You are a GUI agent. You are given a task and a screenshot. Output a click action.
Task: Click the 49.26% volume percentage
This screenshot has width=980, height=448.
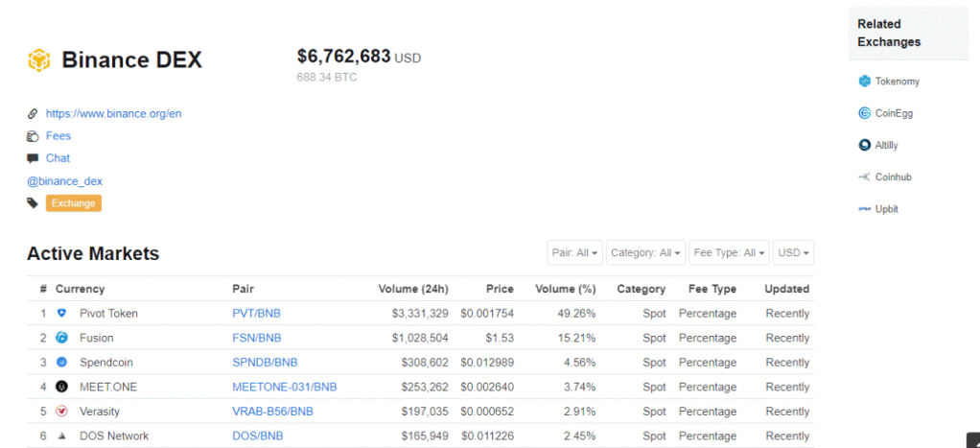pyautogui.click(x=576, y=314)
